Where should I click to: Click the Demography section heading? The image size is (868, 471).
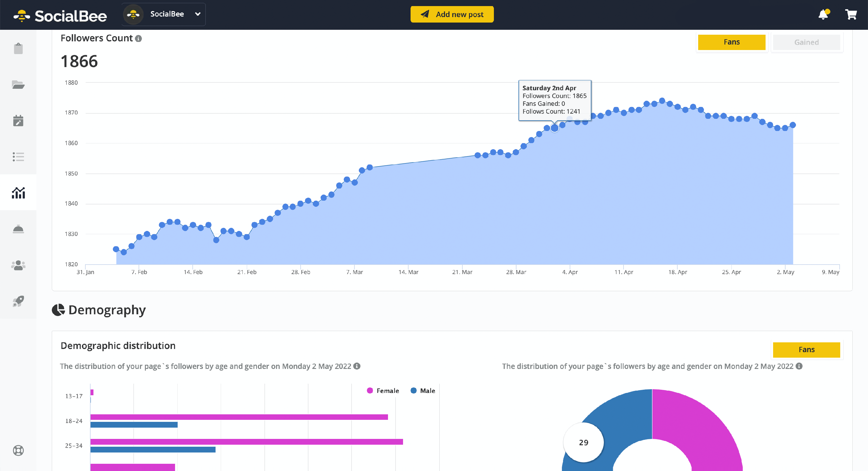pos(107,310)
